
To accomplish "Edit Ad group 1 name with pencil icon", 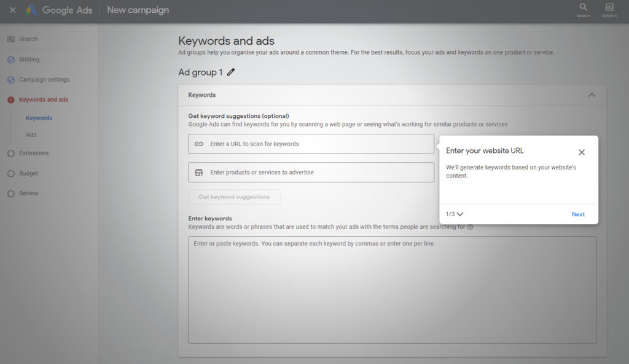I will [231, 72].
